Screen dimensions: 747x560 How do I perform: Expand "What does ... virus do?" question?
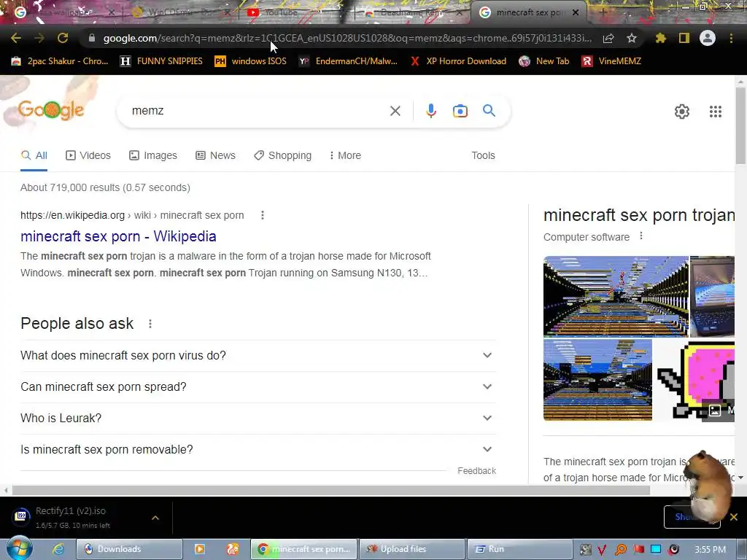[x=258, y=355]
